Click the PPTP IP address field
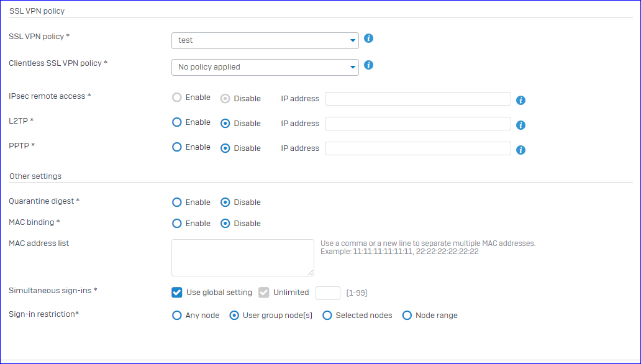Screen dimensions: 641x364 (418, 148)
